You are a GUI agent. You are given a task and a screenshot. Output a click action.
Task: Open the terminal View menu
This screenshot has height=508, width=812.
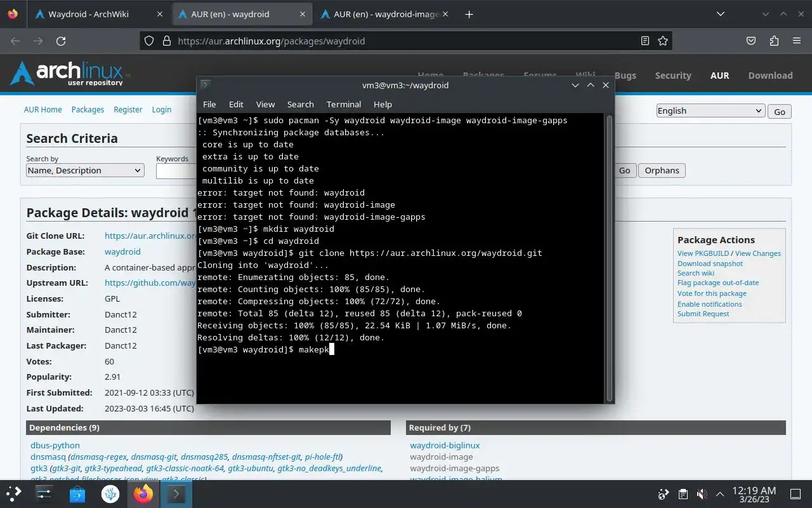[x=265, y=104]
